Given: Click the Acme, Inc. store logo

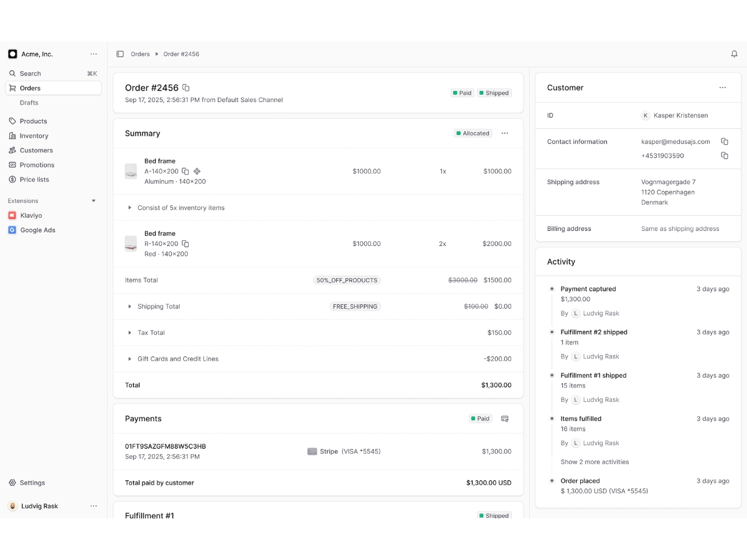Looking at the screenshot, I should coord(12,54).
